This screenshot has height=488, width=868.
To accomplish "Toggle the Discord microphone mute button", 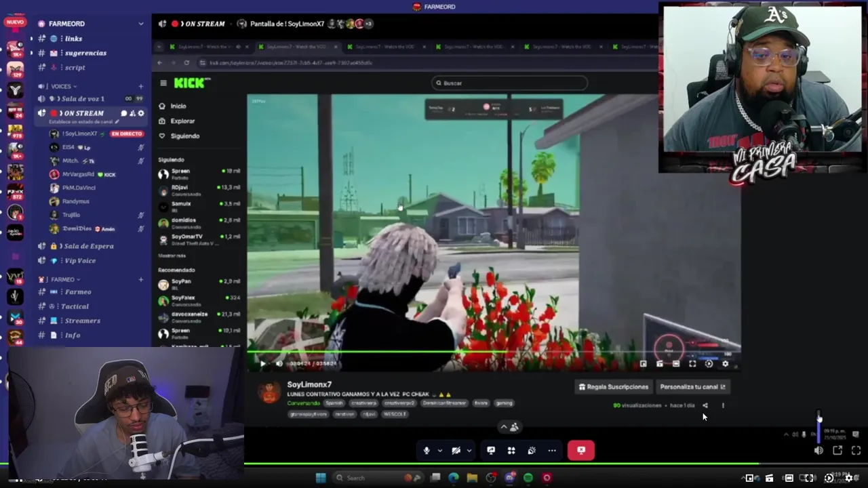I will [427, 450].
